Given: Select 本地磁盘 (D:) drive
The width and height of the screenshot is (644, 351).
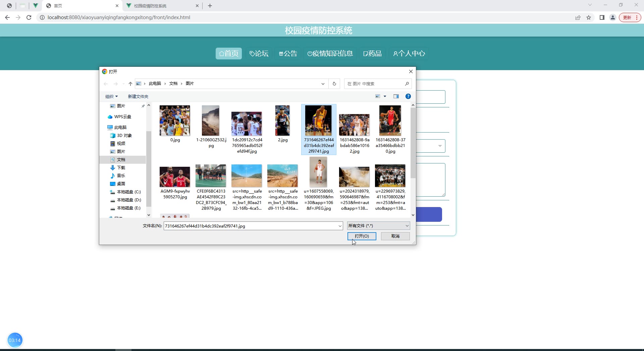Looking at the screenshot, I should pos(125,200).
